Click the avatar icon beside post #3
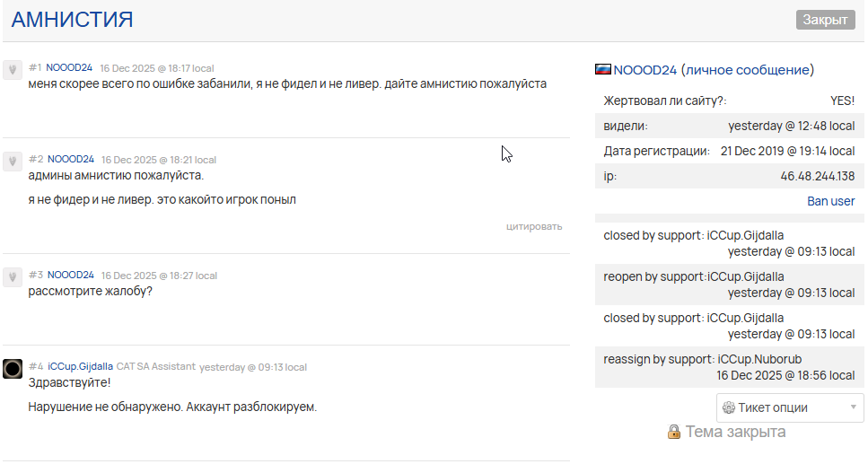868x464 pixels. pyautogui.click(x=13, y=276)
